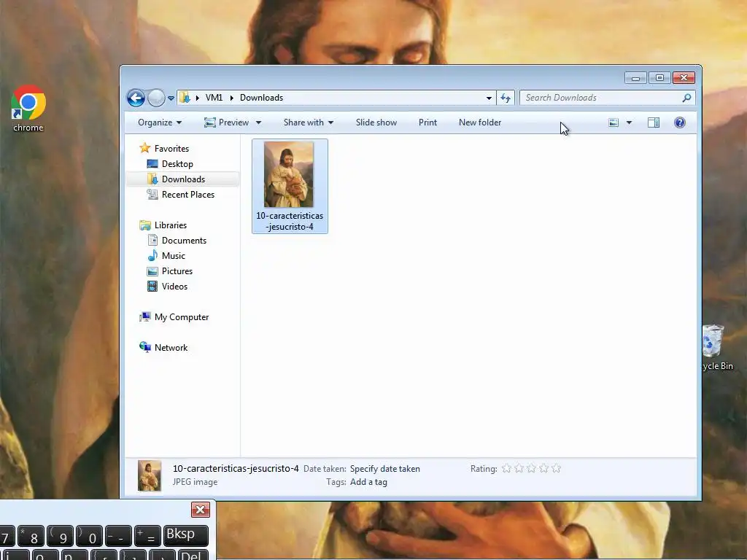Select Desktop under Favorites

(177, 164)
